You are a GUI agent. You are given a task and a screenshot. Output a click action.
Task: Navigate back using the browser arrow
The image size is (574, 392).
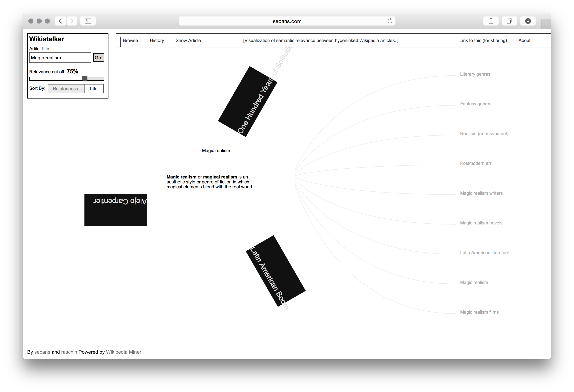click(60, 21)
